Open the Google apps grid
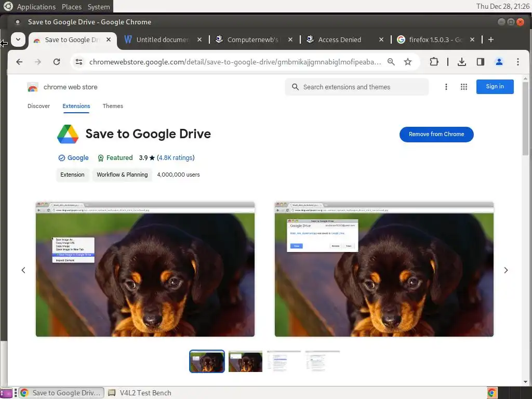 [x=464, y=87]
